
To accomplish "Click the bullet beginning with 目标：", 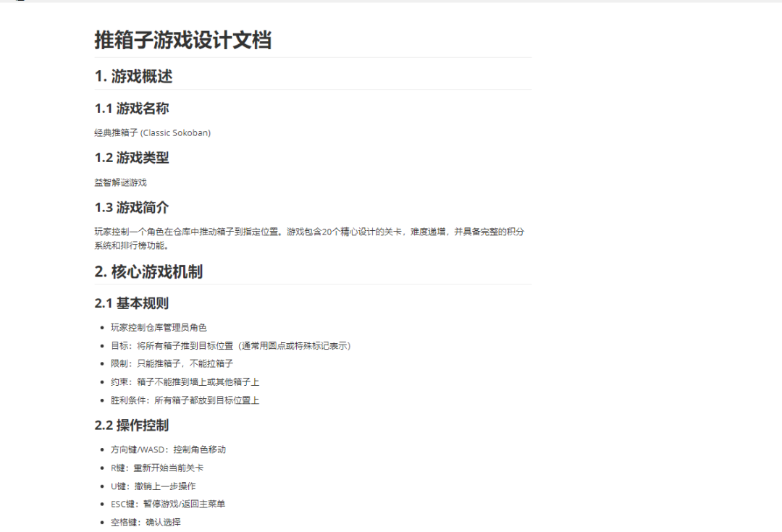I will 230,345.
